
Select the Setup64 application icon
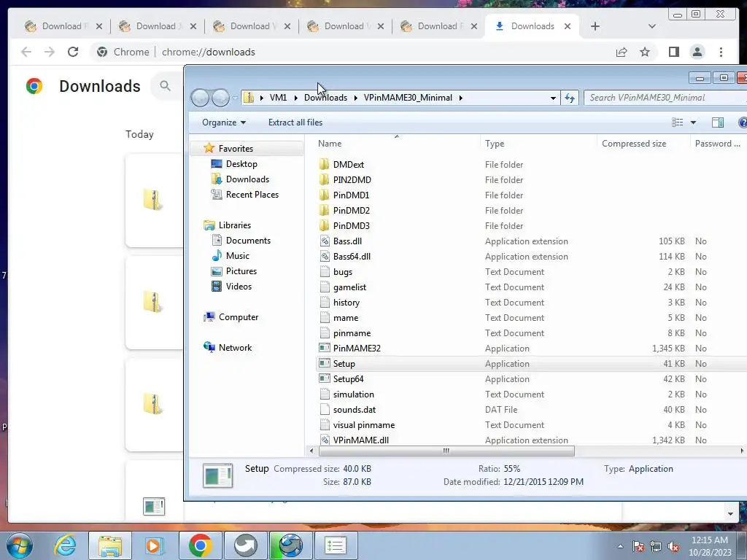325,378
